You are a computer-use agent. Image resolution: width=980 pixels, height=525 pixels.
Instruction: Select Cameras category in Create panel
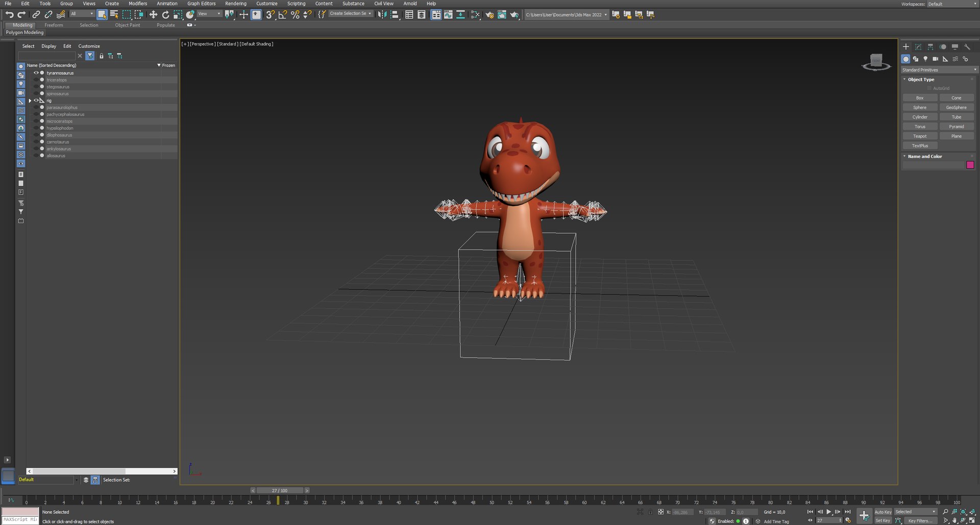(935, 59)
